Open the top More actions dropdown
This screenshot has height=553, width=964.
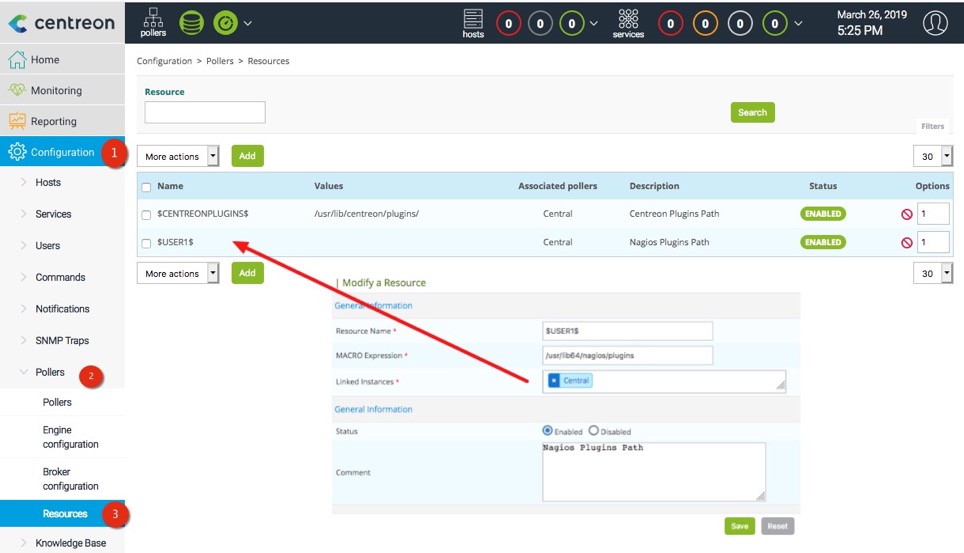click(178, 157)
